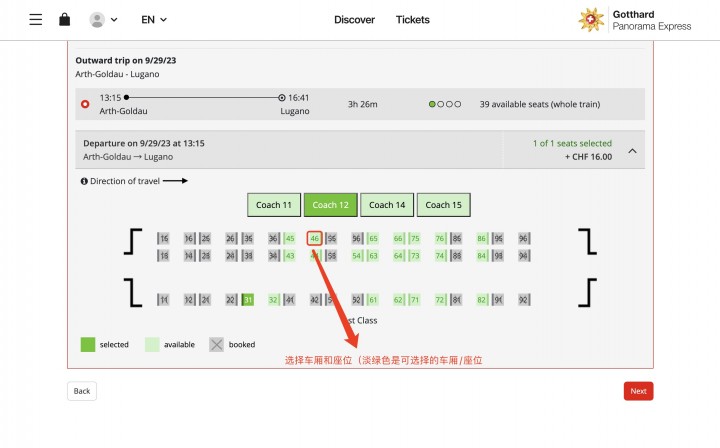Click the Direction of travel info icon
The image size is (720, 448).
pyautogui.click(x=84, y=181)
